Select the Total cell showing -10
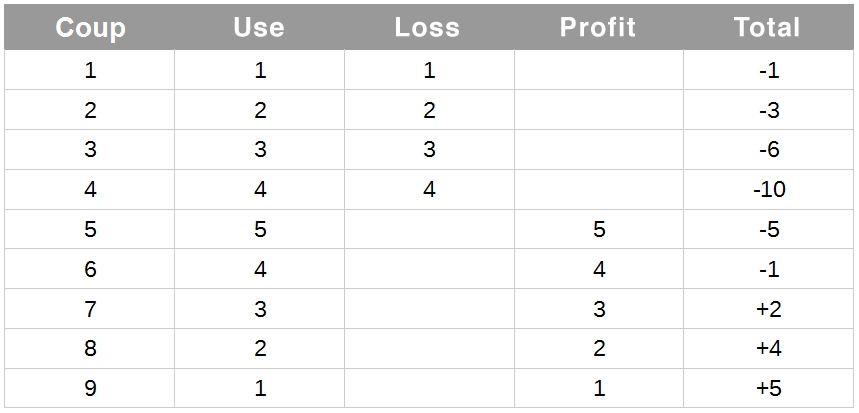The image size is (859, 413). [769, 190]
